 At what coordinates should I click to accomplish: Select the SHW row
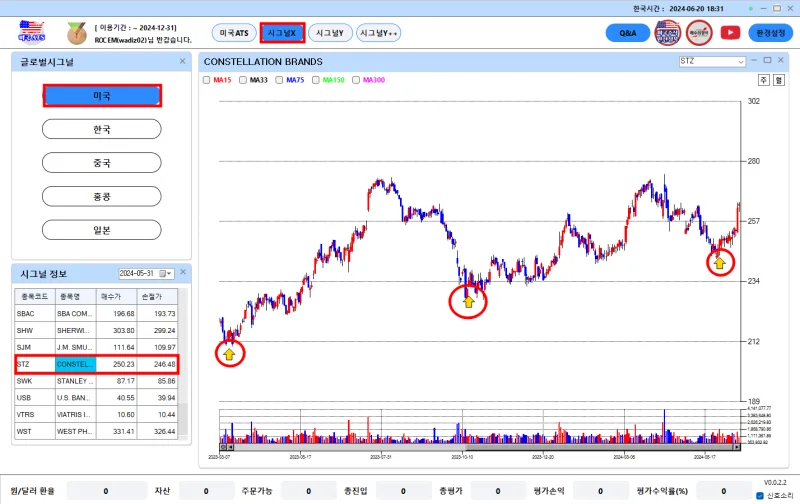(96, 331)
